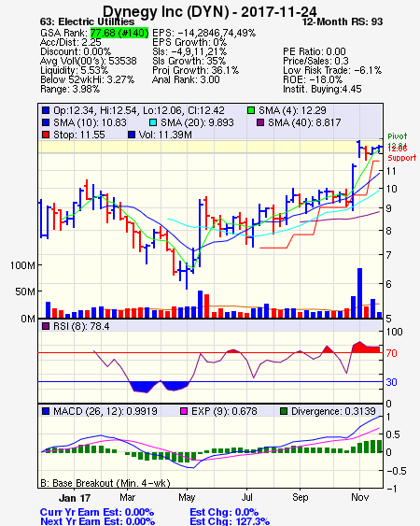
Task: Click the red Support label
Action: coord(402,158)
